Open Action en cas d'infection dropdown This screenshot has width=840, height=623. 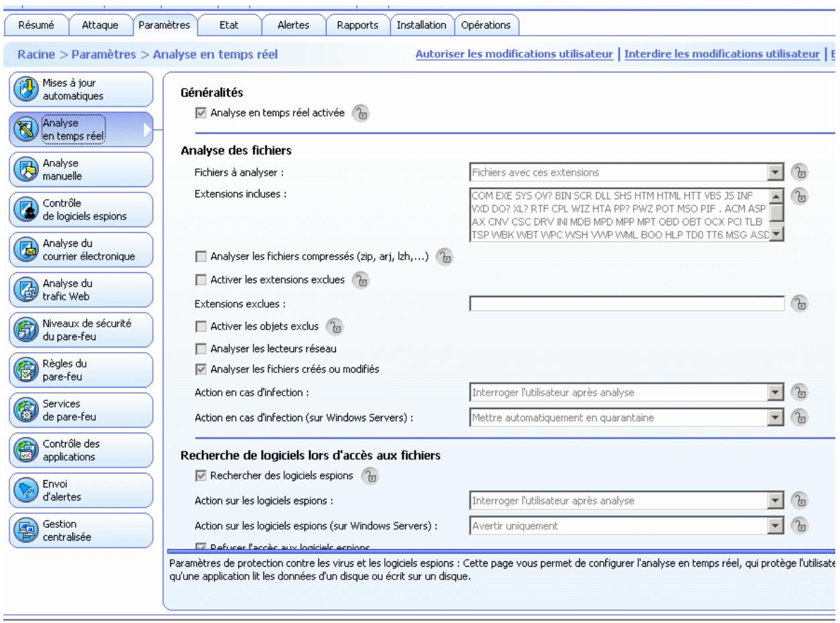[x=627, y=393]
